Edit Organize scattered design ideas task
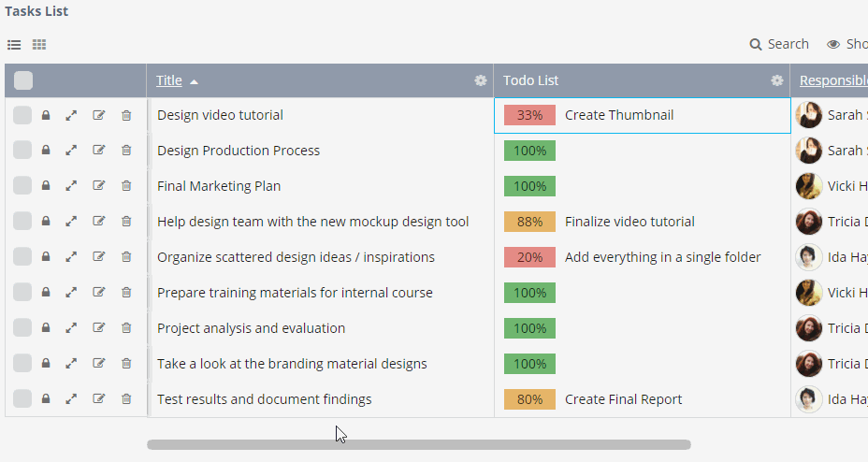The height and width of the screenshot is (462, 868). coord(99,257)
